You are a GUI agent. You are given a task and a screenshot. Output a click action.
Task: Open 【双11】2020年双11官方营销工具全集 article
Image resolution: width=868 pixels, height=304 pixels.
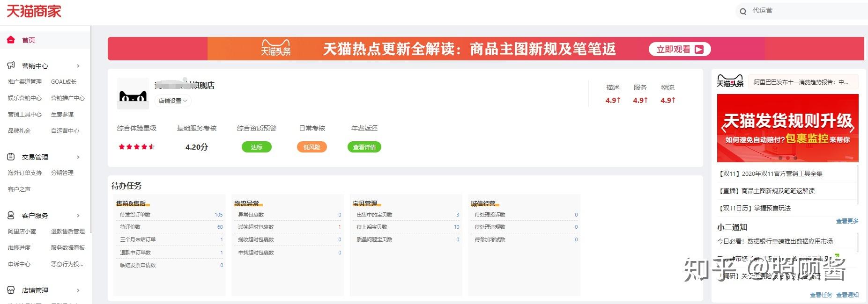(x=770, y=174)
